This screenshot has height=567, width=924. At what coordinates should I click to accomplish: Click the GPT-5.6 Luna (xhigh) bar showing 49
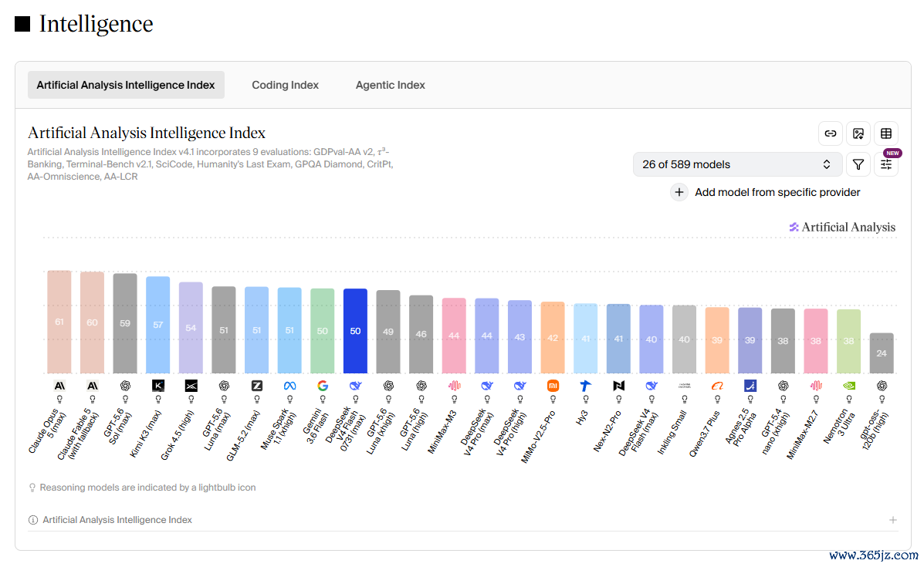[388, 332]
